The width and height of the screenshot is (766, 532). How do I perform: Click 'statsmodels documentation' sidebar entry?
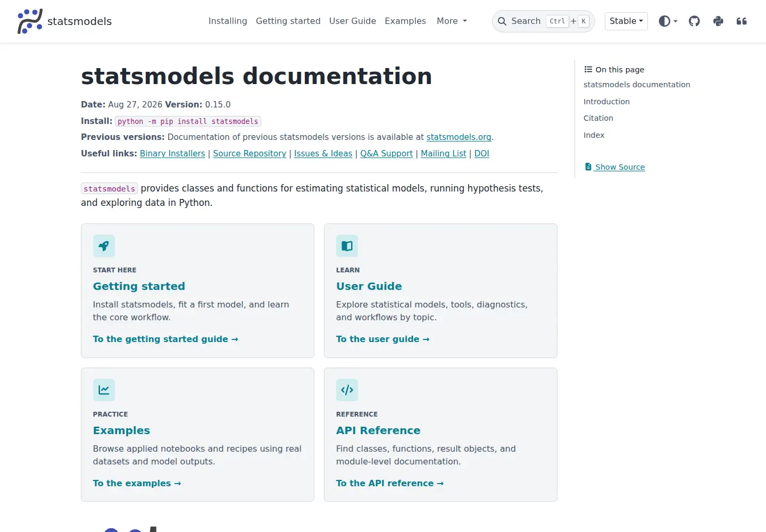(637, 85)
